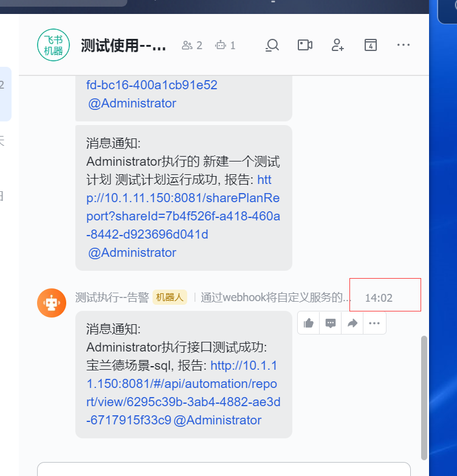457x476 pixels.
Task: Click the message timestamp 14:02
Action: [x=379, y=298]
